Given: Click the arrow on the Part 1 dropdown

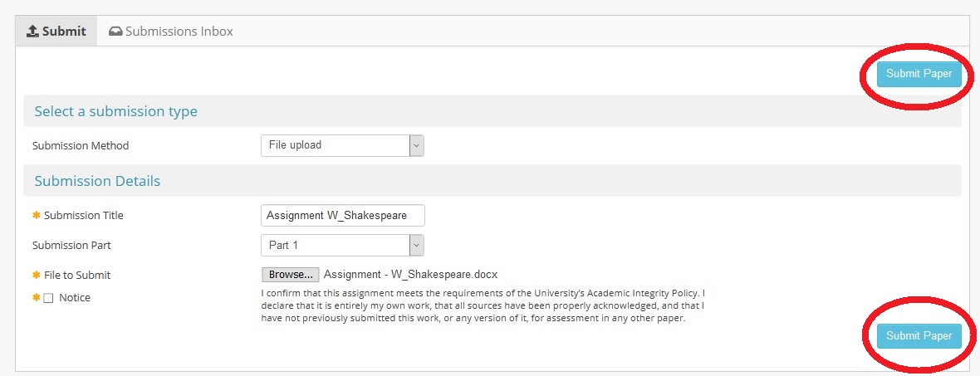Looking at the screenshot, I should pyautogui.click(x=417, y=246).
